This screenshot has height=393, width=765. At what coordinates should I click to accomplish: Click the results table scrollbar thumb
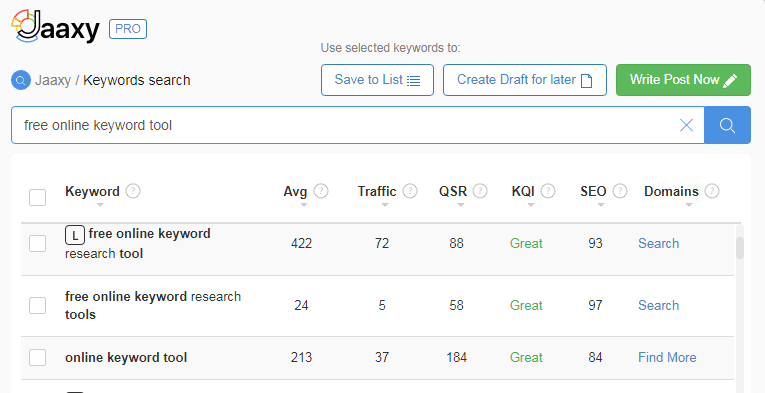tap(740, 248)
